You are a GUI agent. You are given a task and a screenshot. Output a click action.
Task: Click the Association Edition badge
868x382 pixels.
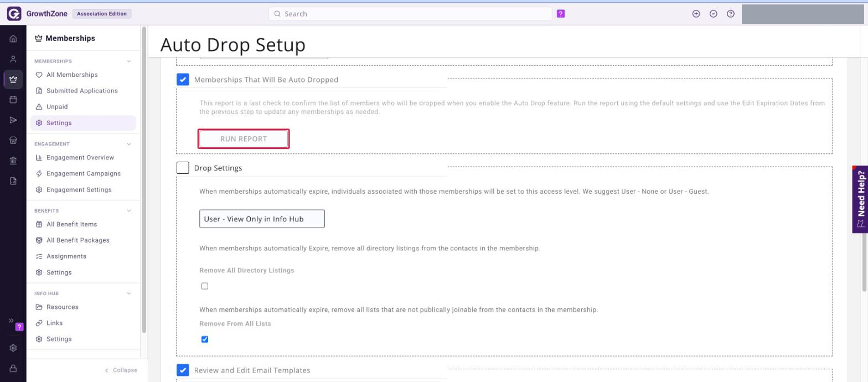click(102, 14)
